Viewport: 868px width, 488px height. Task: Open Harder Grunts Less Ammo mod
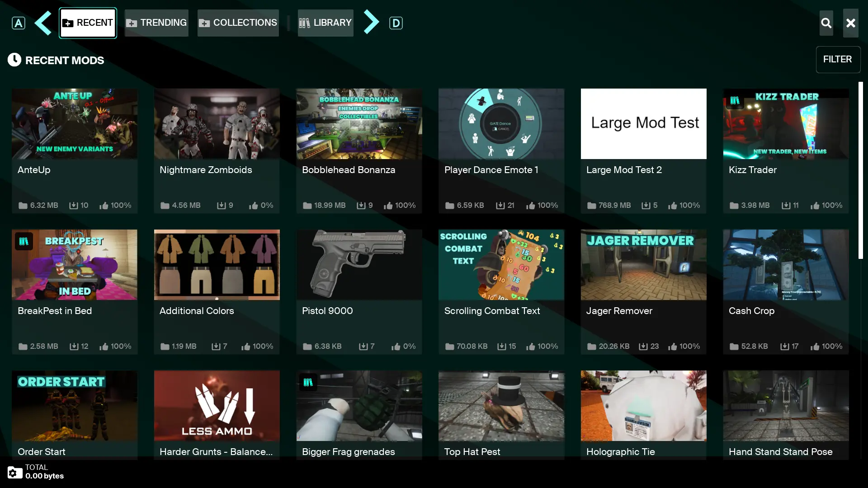coord(217,415)
